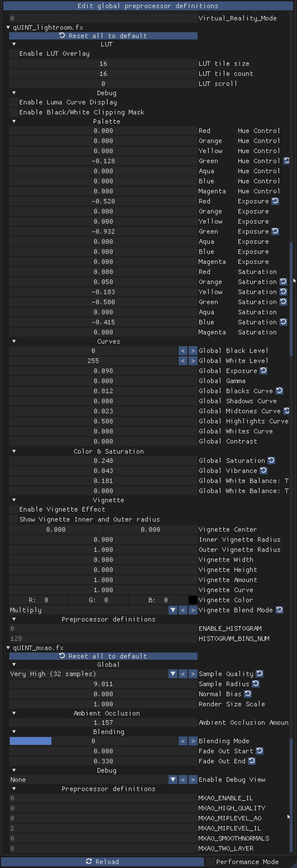Increase Global Black Level with right arrow
Image resolution: width=297 pixels, height=868 pixels.
click(193, 351)
